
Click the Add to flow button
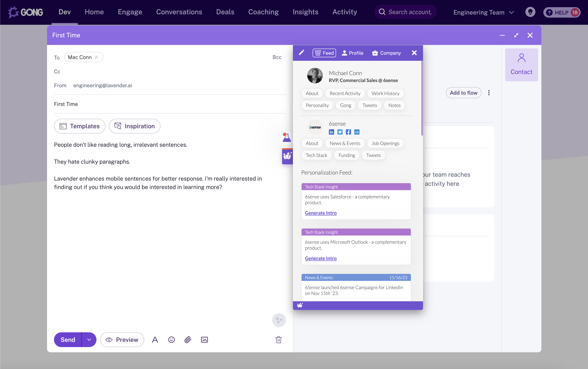pyautogui.click(x=463, y=93)
